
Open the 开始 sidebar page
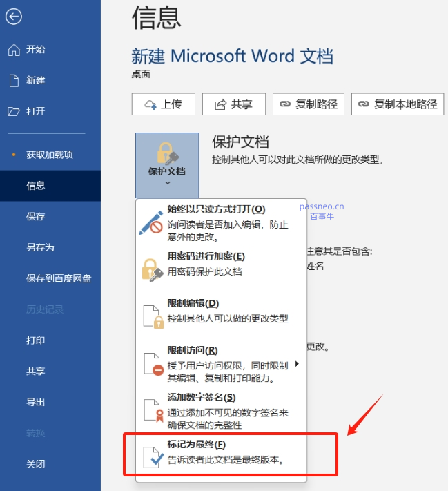click(x=50, y=50)
